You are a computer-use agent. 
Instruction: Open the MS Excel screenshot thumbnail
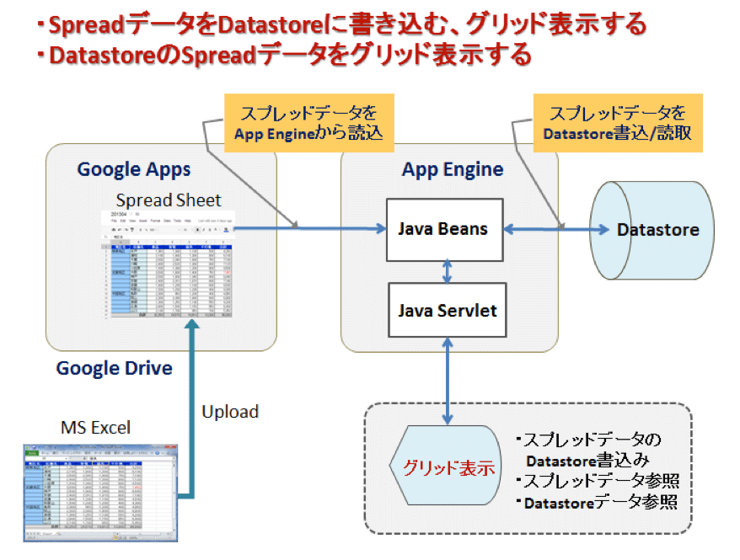pos(100,493)
